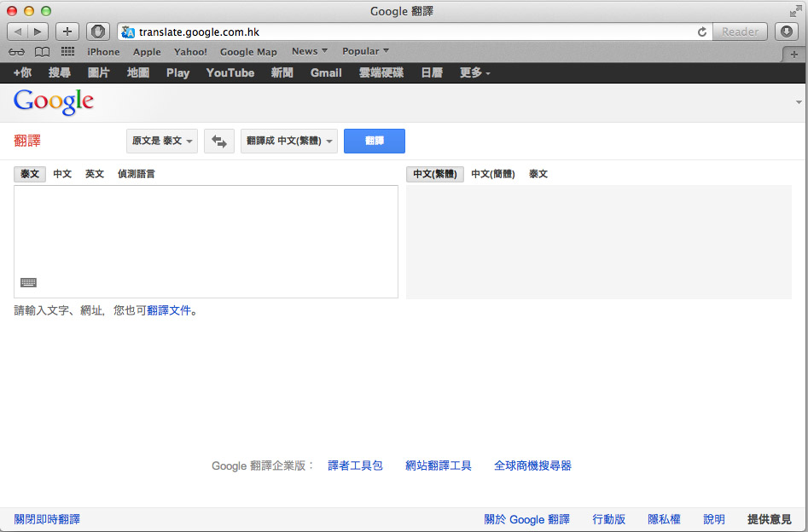Reload the page with the refresh icon
808x532 pixels.
pyautogui.click(x=702, y=32)
